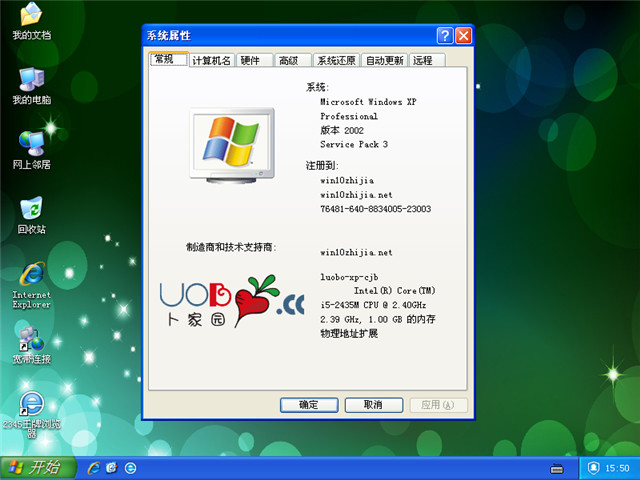Click the 物理地址扩展 text

(349, 333)
